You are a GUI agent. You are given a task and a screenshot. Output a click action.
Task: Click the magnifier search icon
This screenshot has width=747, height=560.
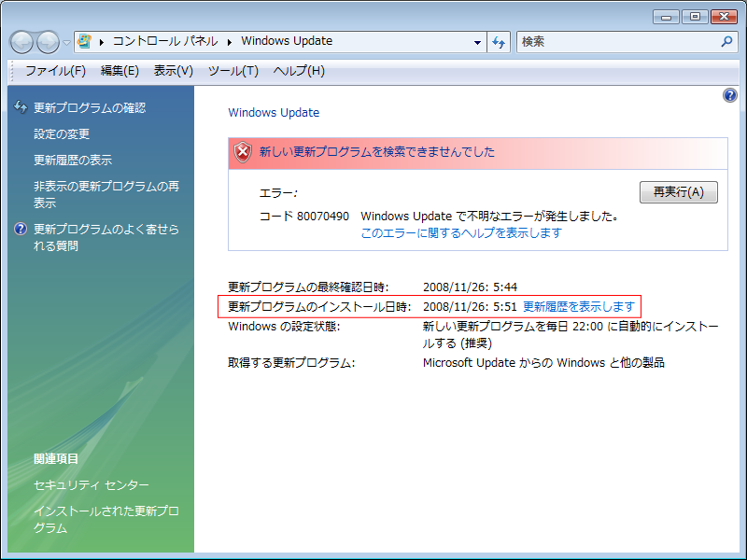(726, 41)
